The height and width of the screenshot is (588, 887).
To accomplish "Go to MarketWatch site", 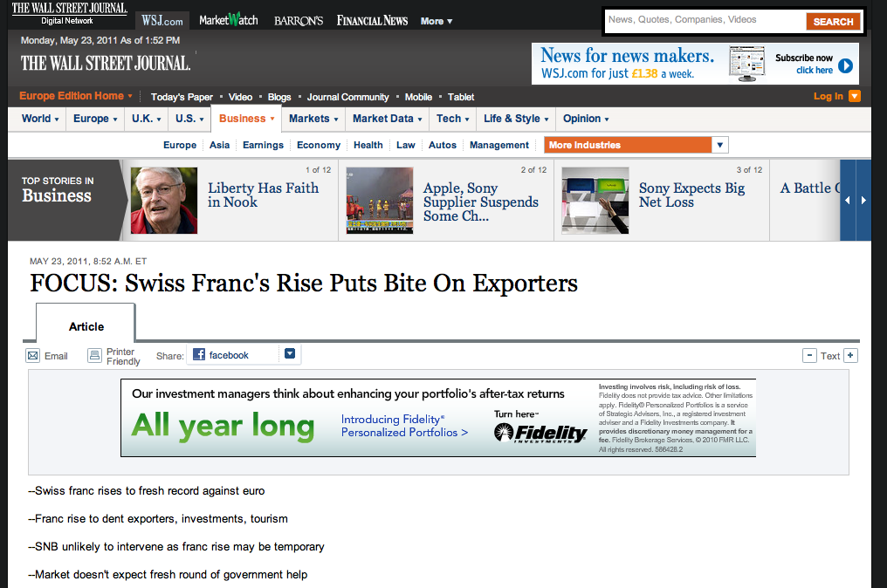I will [229, 20].
